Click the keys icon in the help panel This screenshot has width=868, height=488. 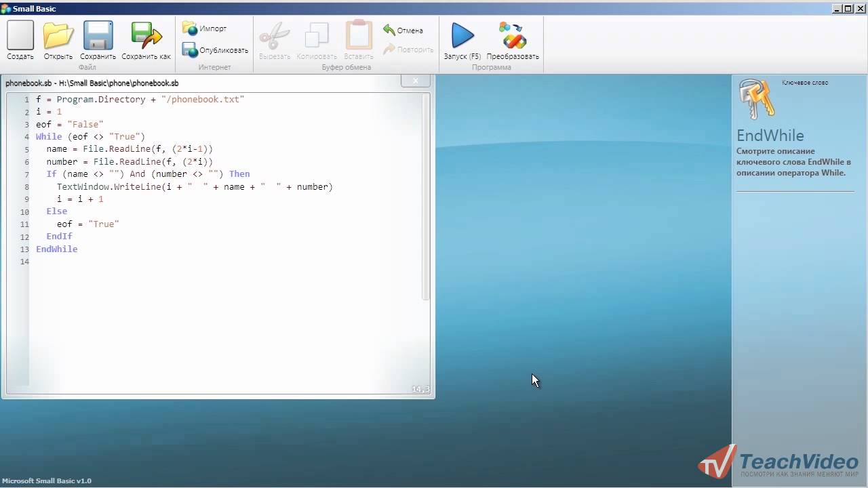coord(757,98)
